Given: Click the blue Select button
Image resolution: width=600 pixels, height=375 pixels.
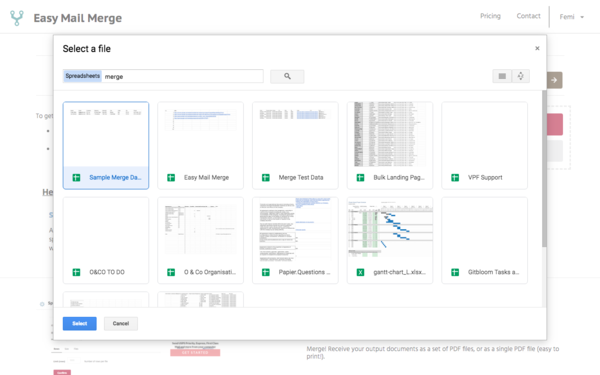Looking at the screenshot, I should coord(80,324).
